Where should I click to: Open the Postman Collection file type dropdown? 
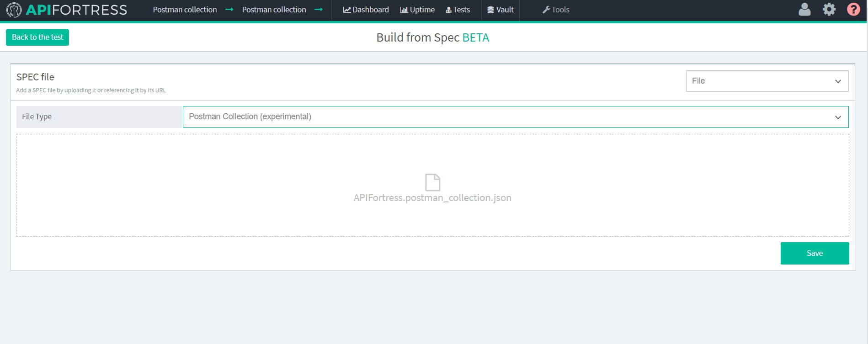click(x=515, y=117)
